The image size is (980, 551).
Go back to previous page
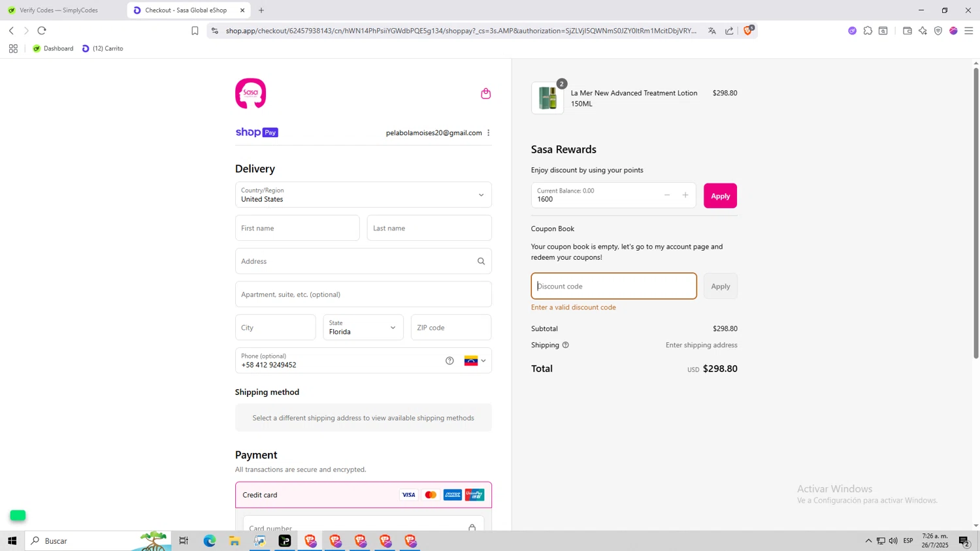[11, 31]
